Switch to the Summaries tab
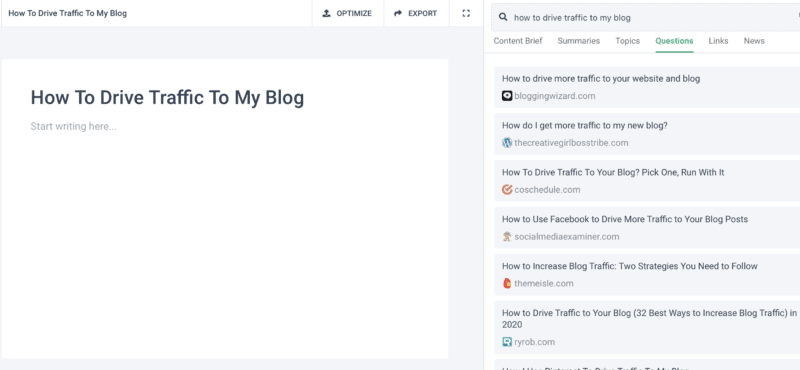Image resolution: width=800 pixels, height=370 pixels. pos(579,41)
